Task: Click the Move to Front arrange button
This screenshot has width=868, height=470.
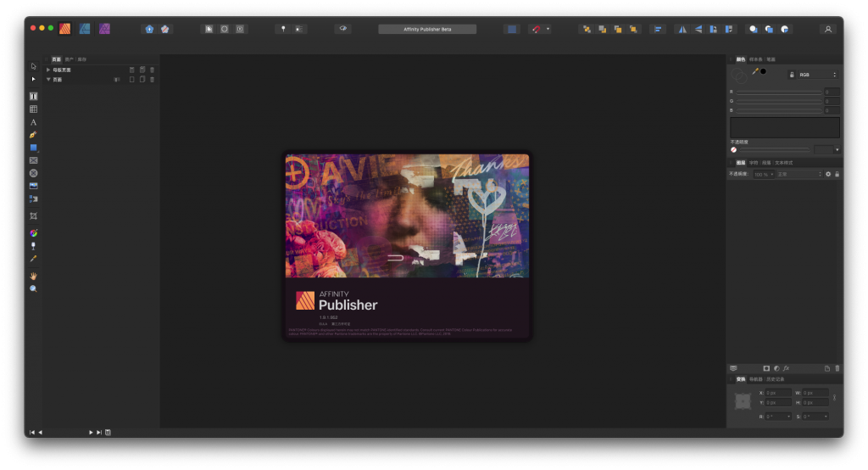Action: (x=633, y=30)
